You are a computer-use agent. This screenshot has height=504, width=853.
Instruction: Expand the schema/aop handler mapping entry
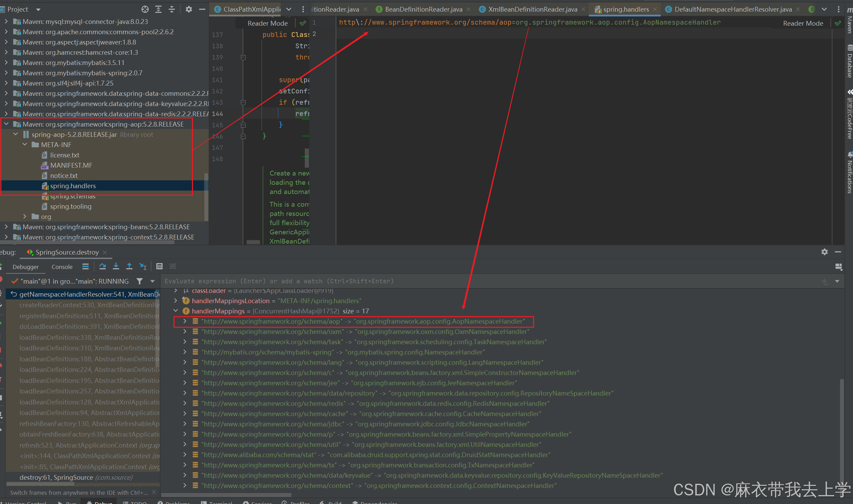(185, 321)
